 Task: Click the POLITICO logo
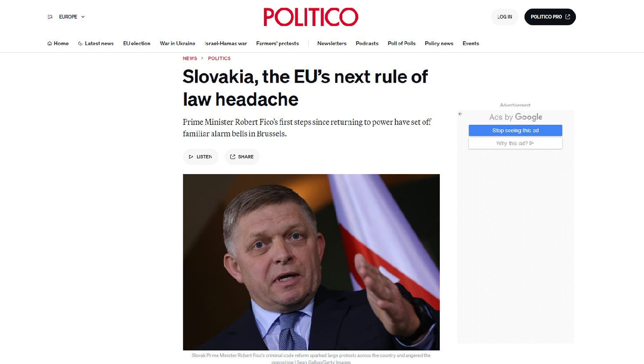311,17
